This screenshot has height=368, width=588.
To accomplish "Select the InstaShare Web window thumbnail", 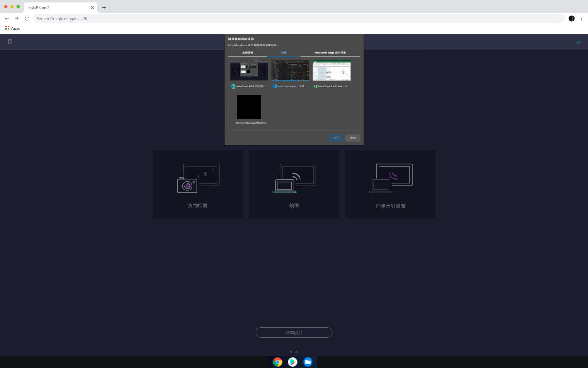I will pos(249,70).
